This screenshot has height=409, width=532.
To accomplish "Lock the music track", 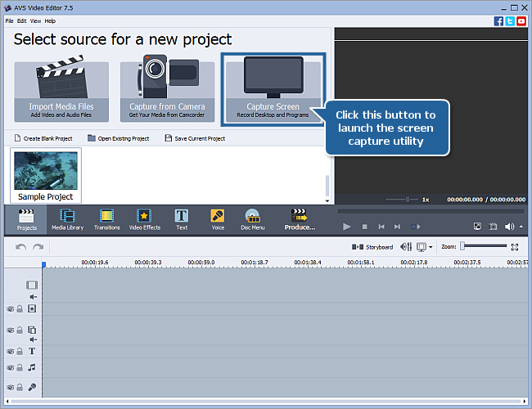I will tap(20, 367).
